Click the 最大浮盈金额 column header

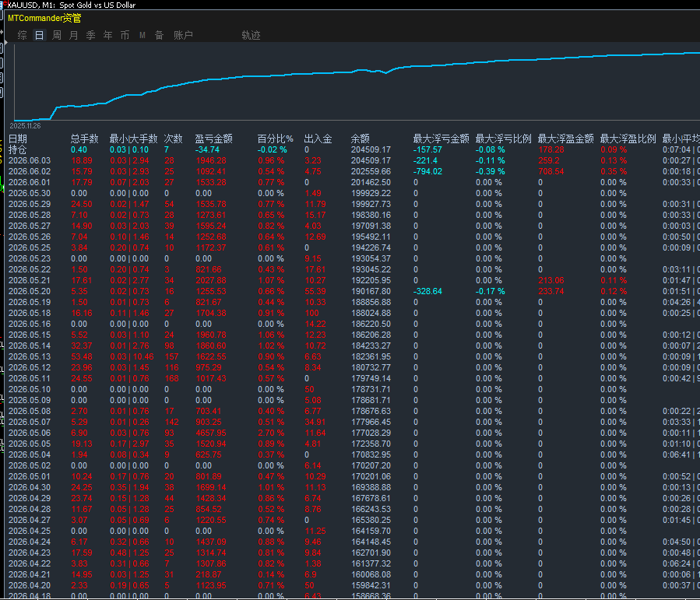tap(565, 139)
